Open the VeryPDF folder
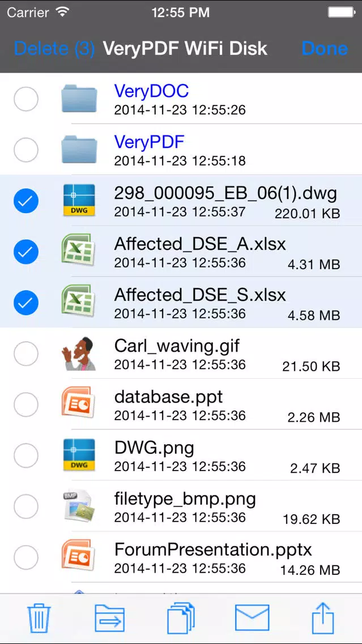Screen dimensions: 362x644 149,142
